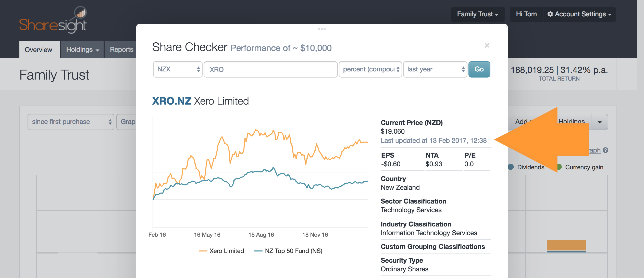
Task: Click the modal drag-handle dots
Action: (x=322, y=29)
